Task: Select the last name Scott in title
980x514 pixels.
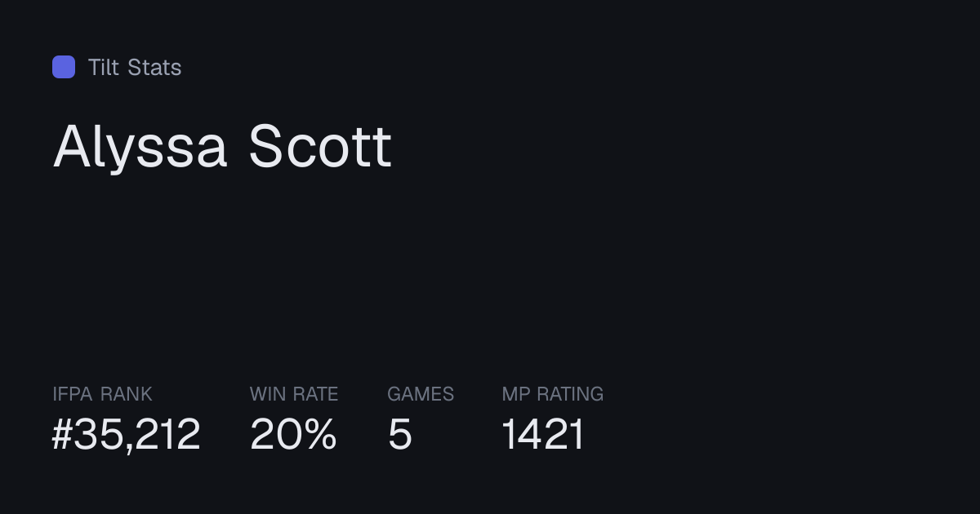Action: coord(320,147)
